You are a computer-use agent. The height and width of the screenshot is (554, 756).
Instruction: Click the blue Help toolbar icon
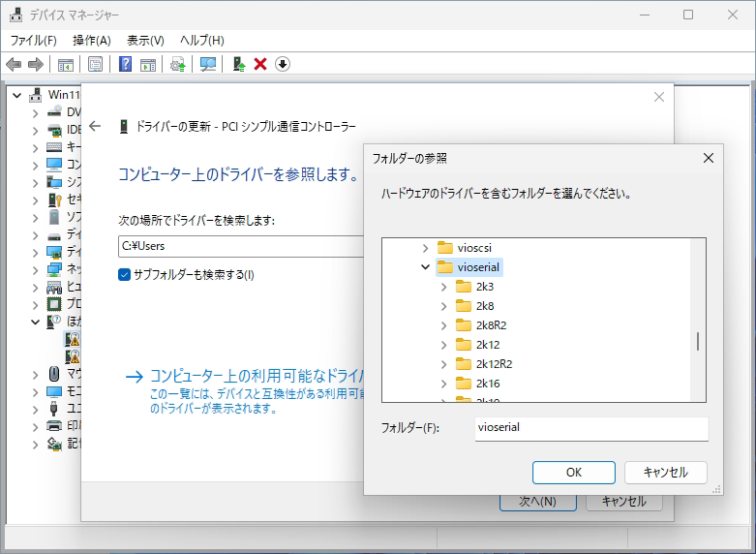coord(125,64)
